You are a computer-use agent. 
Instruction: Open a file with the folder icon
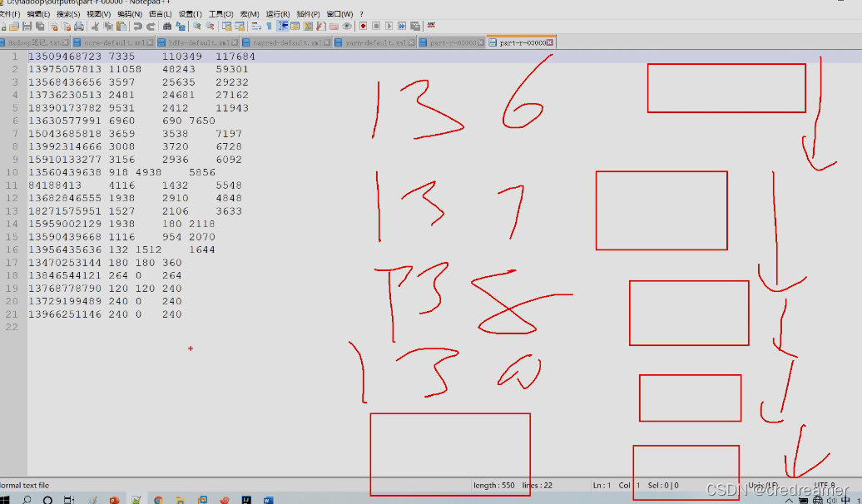(x=14, y=26)
